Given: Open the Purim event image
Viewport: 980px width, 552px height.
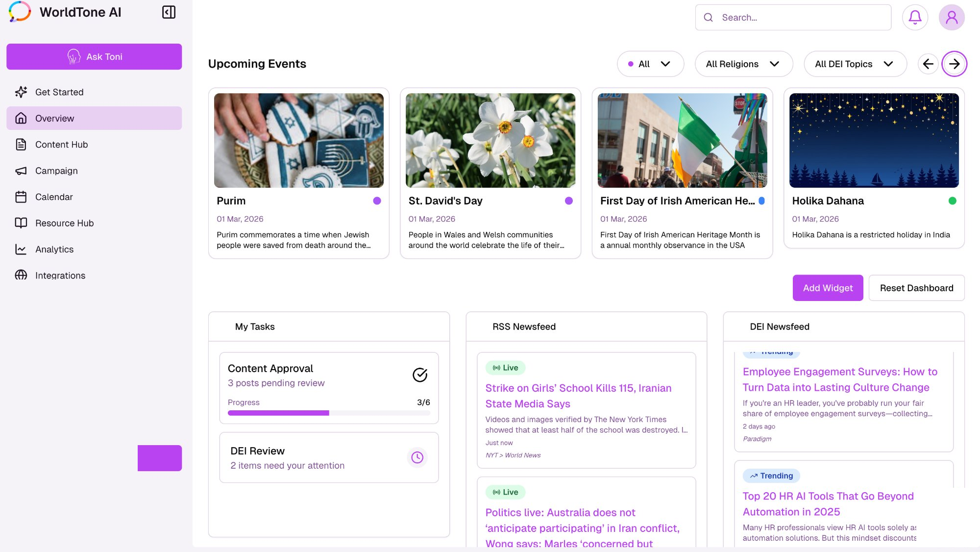Looking at the screenshot, I should pos(299,140).
